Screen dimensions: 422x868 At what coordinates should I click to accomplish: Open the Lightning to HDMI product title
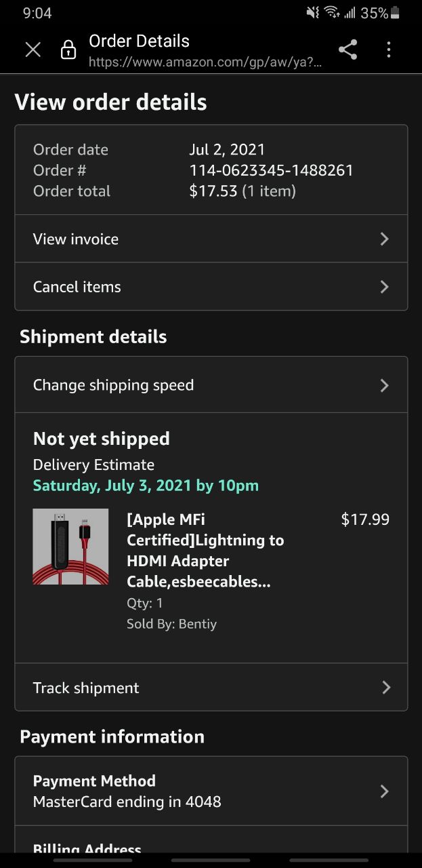coord(205,551)
